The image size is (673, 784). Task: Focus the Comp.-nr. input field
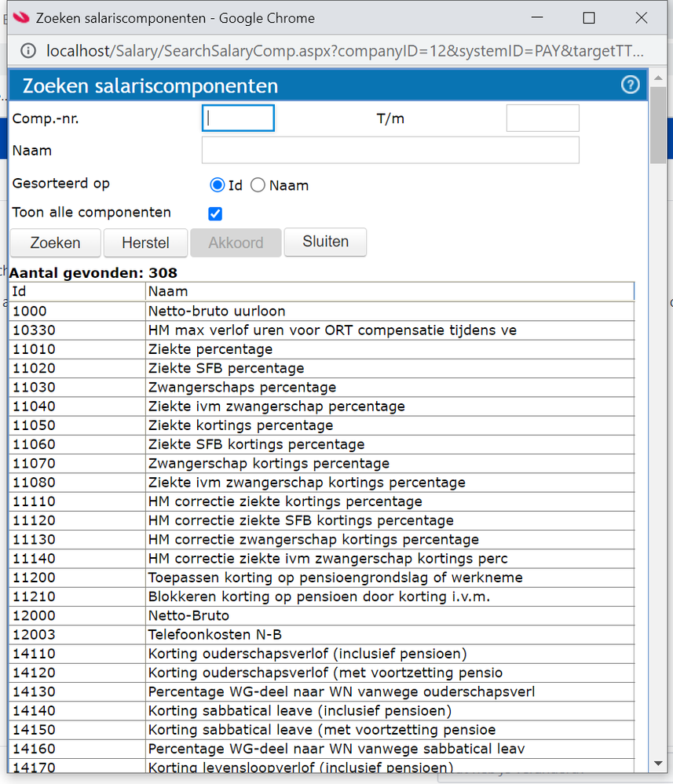click(x=238, y=119)
